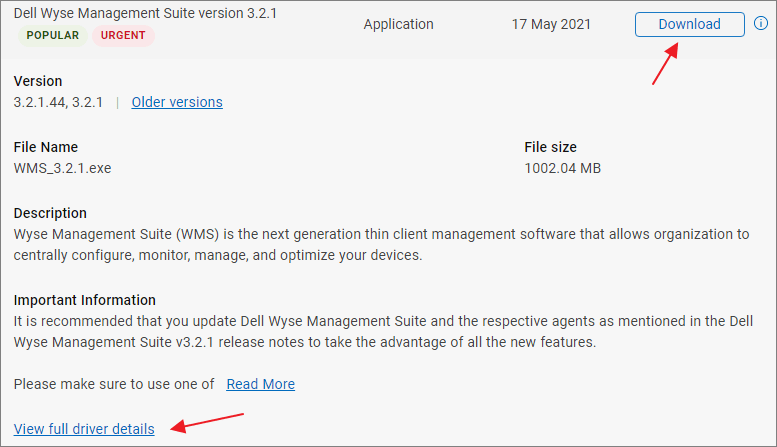
Task: Click the 1002.04 MB file size value
Action: coord(562,168)
